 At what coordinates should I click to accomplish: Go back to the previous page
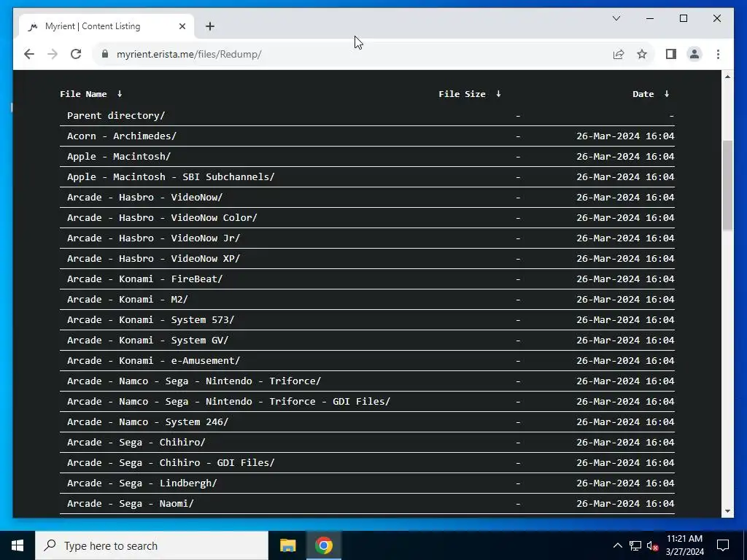(29, 54)
